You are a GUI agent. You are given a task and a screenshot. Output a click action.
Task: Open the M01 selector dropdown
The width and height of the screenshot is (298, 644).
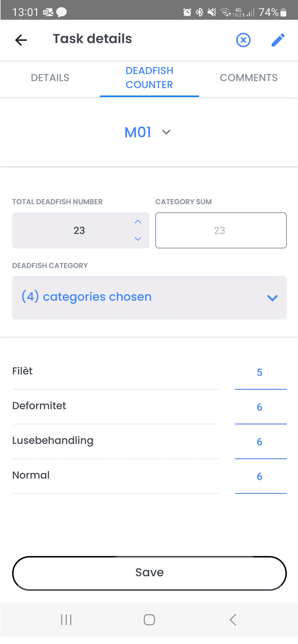click(148, 132)
